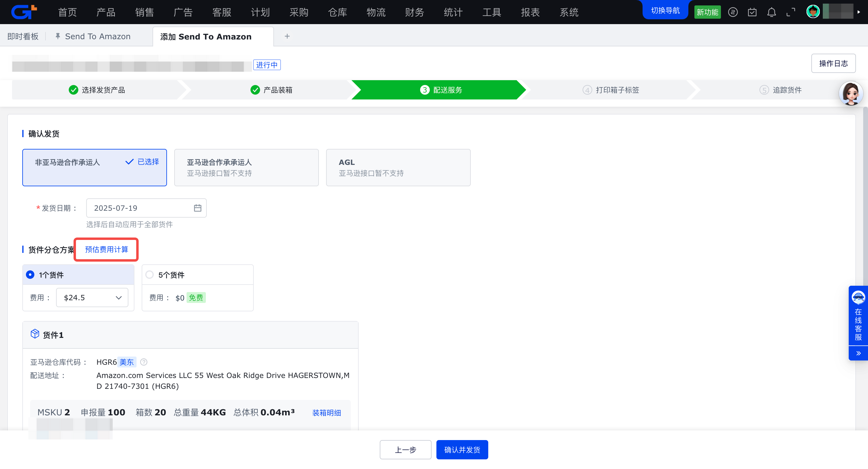Select 添加 Send To Amazon tab

pos(213,36)
